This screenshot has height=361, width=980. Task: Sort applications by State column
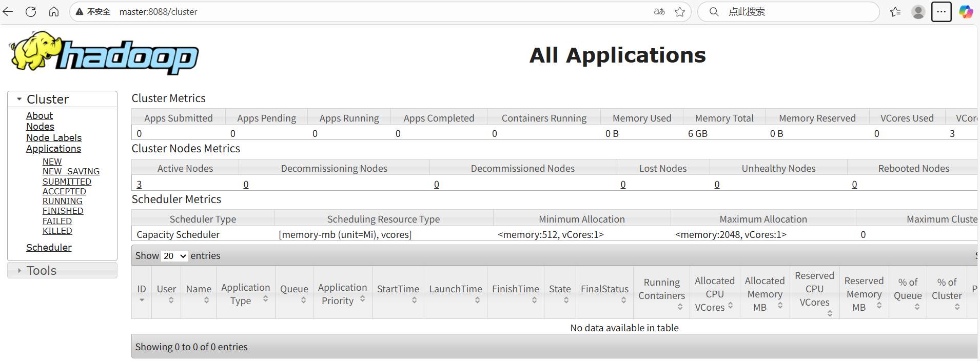click(560, 292)
